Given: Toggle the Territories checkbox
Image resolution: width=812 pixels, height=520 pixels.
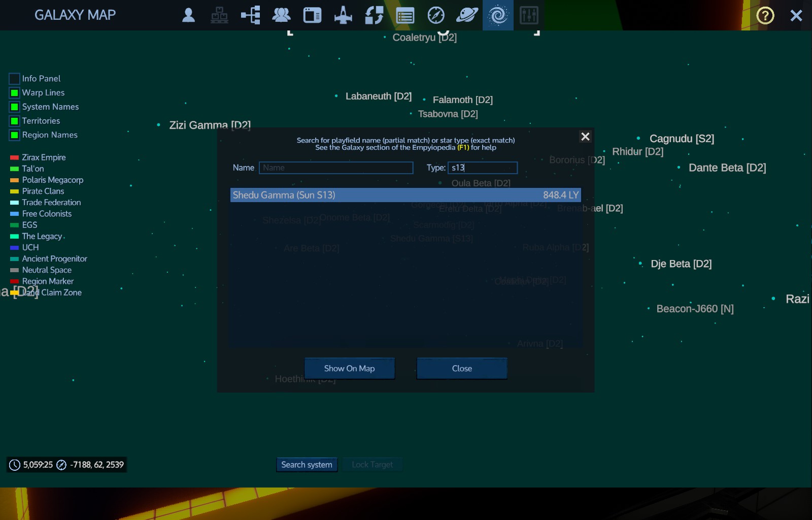Looking at the screenshot, I should click(14, 121).
